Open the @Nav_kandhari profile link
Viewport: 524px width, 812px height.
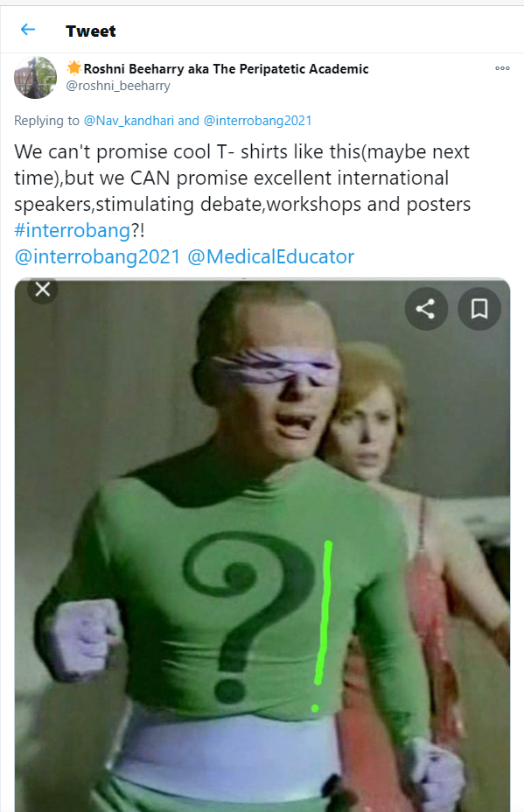[x=129, y=121]
